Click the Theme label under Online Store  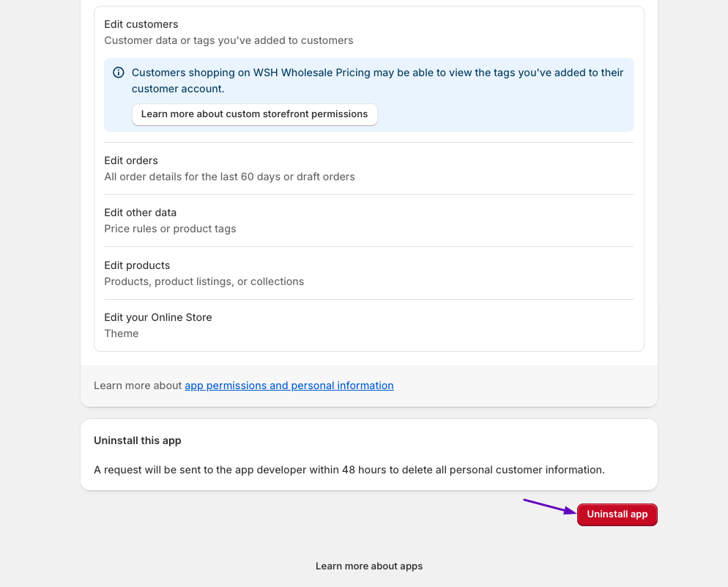[x=122, y=333]
